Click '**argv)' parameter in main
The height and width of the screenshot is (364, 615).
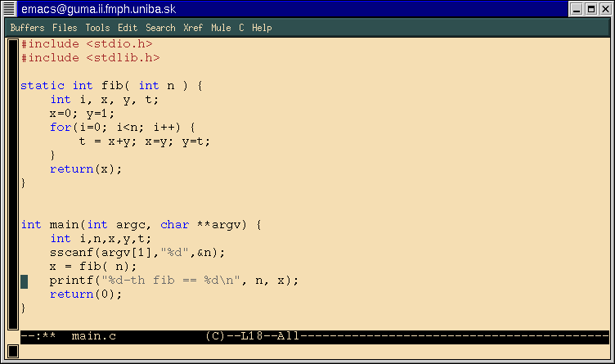[x=222, y=225]
